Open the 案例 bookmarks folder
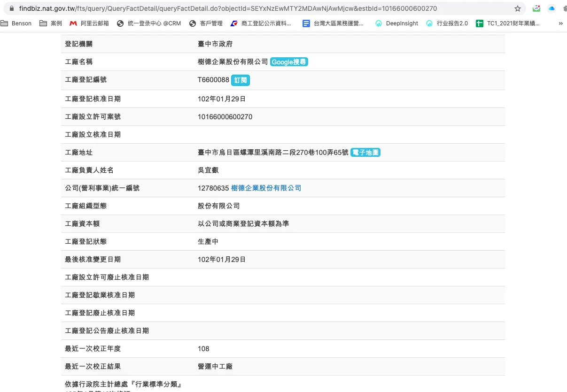Image resolution: width=567 pixels, height=392 pixels. (51, 23)
